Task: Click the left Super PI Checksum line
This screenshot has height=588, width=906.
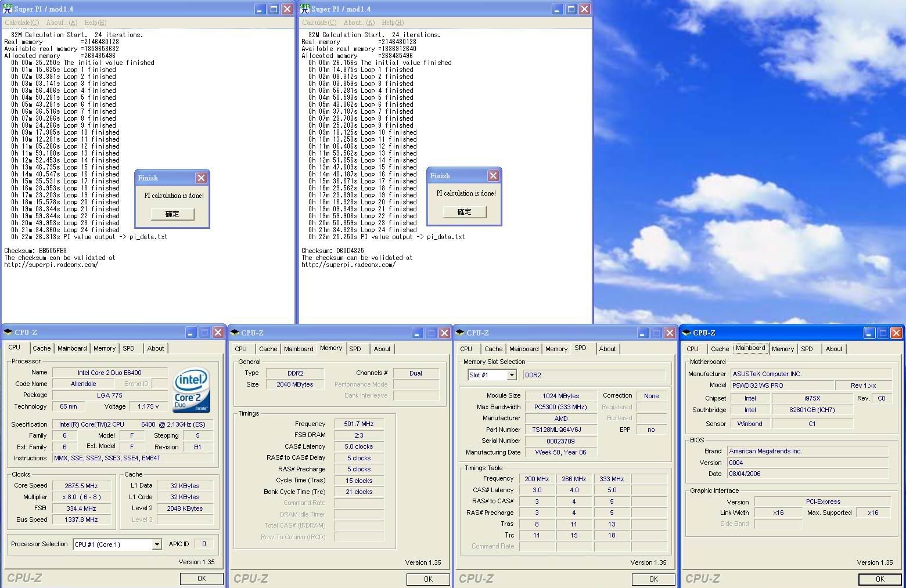Action: pyautogui.click(x=35, y=251)
